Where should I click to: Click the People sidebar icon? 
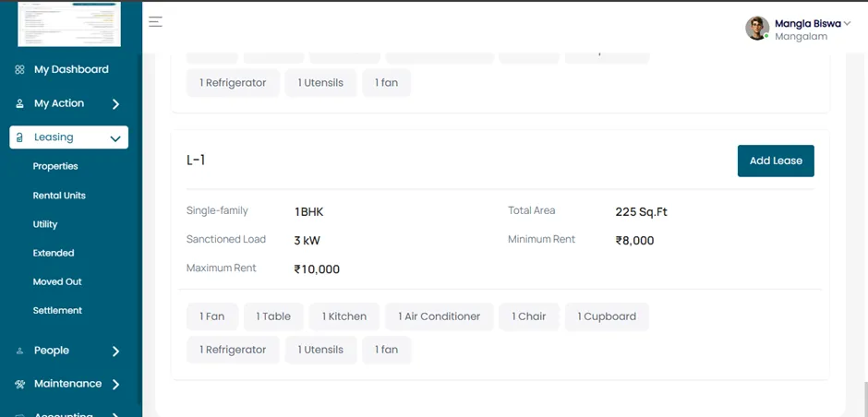(x=19, y=351)
